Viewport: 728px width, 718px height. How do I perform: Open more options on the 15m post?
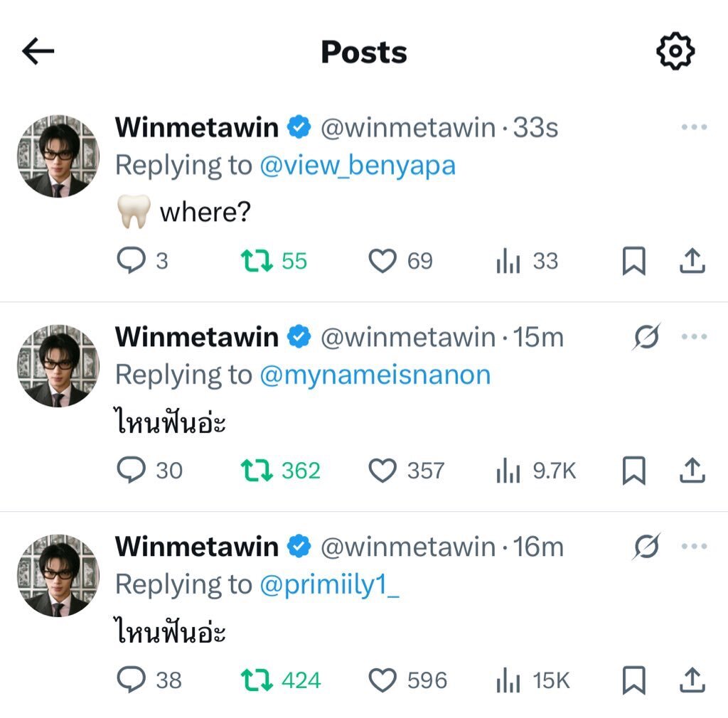(694, 337)
